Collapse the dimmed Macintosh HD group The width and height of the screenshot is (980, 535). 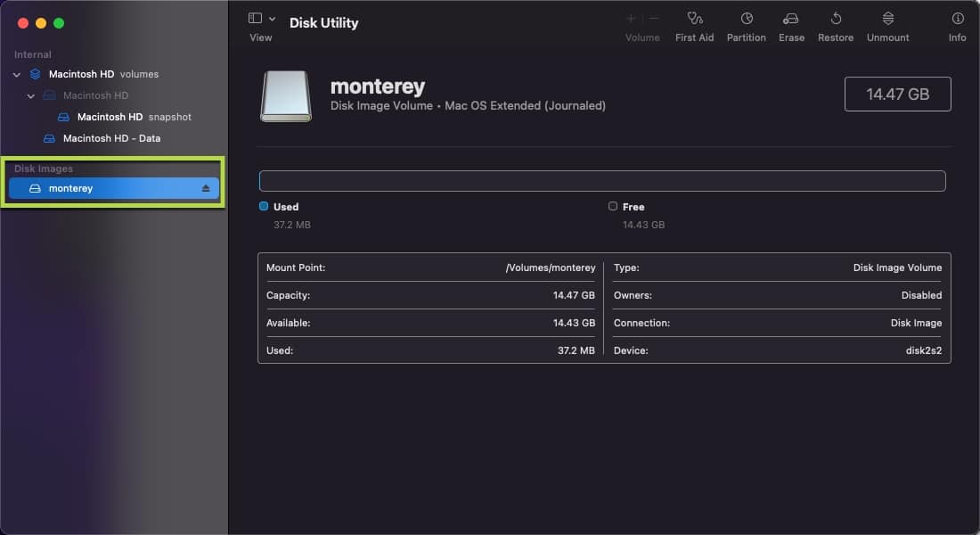pyautogui.click(x=30, y=95)
